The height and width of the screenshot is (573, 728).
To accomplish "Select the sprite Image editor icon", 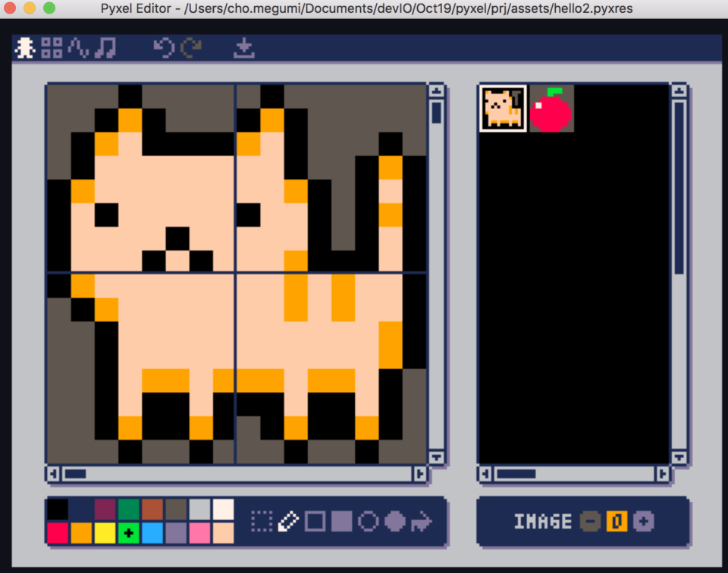I will [x=25, y=48].
